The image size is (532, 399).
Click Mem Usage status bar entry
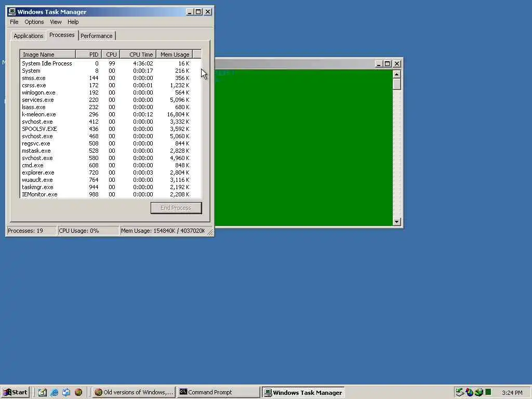(163, 231)
